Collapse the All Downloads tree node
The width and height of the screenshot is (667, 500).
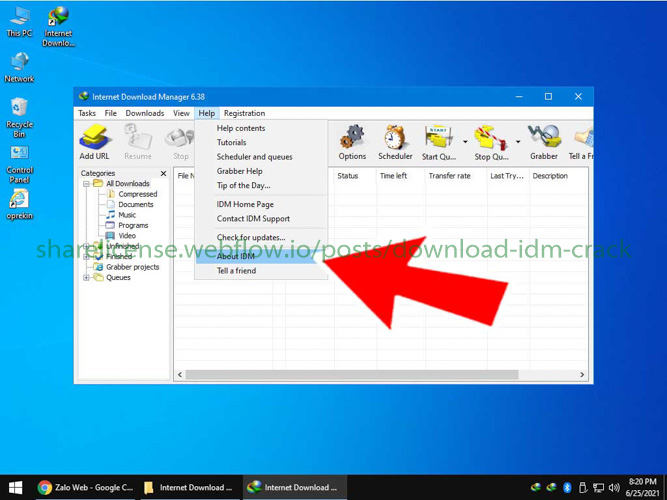click(86, 184)
